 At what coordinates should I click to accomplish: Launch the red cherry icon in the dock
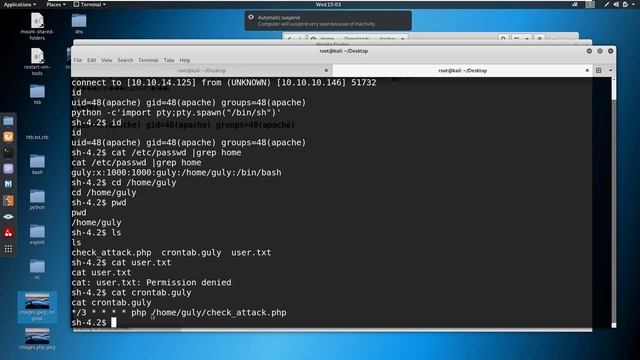tap(8, 233)
